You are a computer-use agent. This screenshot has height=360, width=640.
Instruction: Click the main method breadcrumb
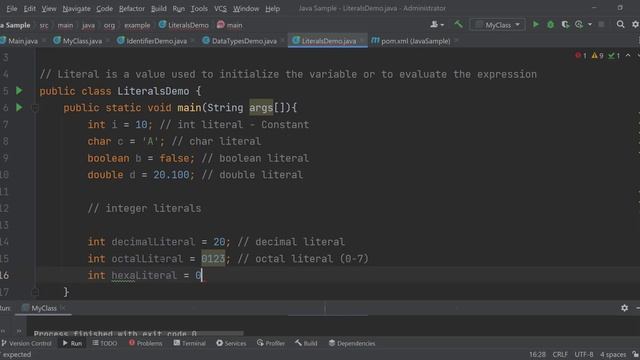[x=230, y=25]
